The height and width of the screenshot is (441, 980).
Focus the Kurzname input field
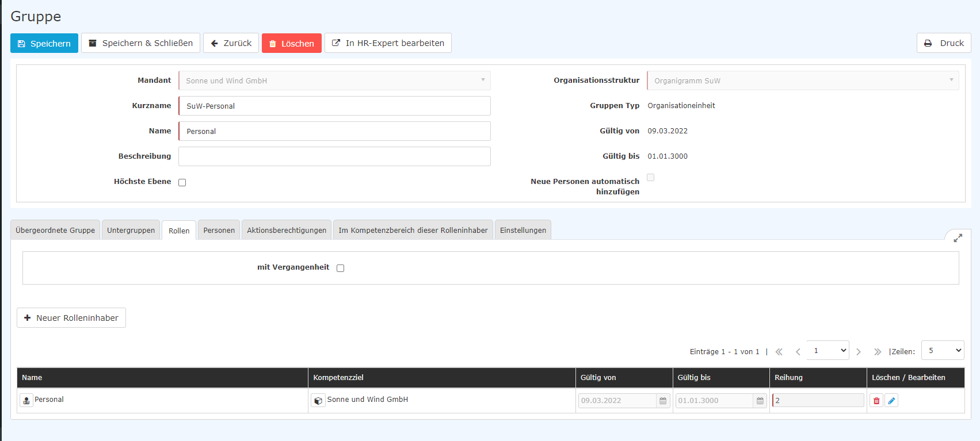(334, 106)
